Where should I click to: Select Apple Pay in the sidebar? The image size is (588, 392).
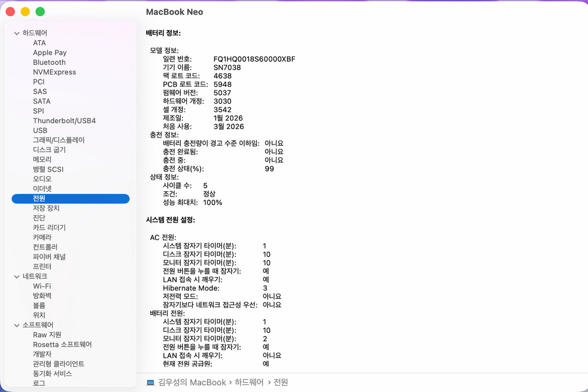(50, 52)
